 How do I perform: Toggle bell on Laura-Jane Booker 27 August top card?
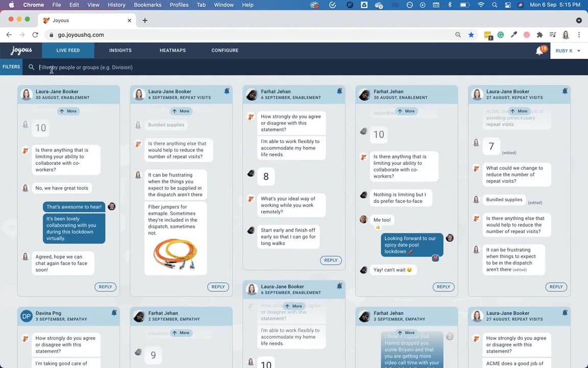click(x=565, y=91)
